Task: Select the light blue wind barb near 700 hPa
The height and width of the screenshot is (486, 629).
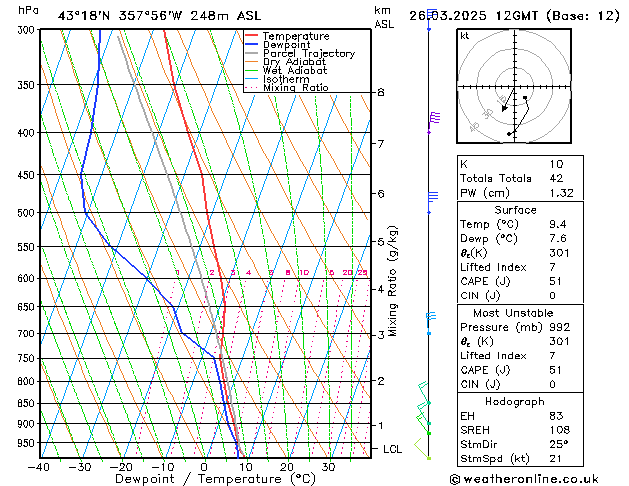Action: point(430,317)
